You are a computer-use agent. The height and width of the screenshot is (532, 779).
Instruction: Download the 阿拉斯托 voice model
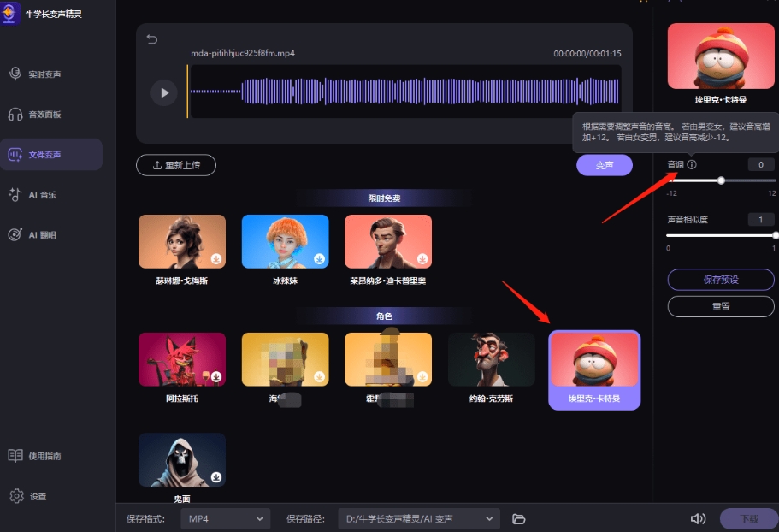point(216,376)
